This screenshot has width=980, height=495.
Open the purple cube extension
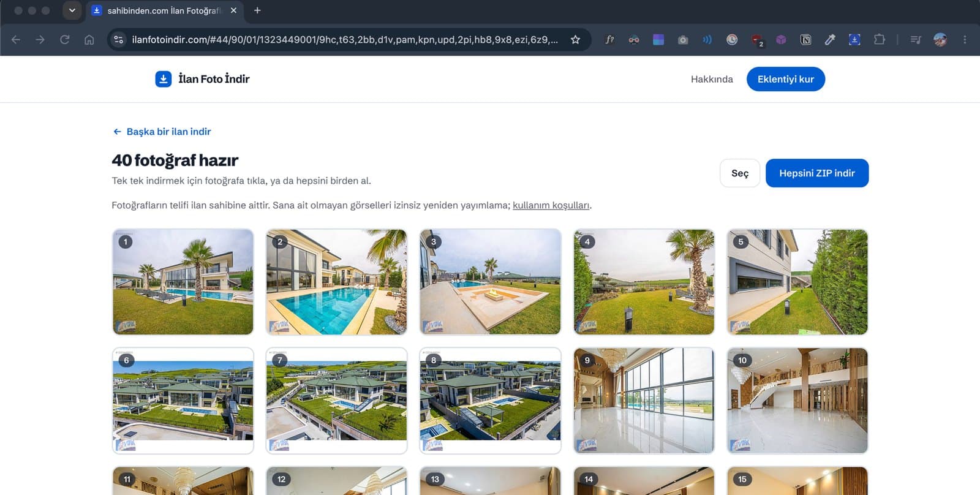click(781, 40)
